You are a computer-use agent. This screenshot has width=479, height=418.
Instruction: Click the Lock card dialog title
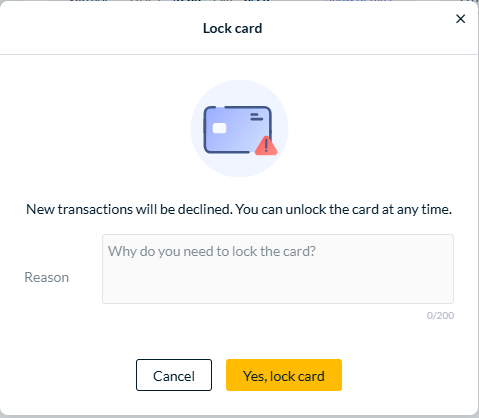pos(232,28)
